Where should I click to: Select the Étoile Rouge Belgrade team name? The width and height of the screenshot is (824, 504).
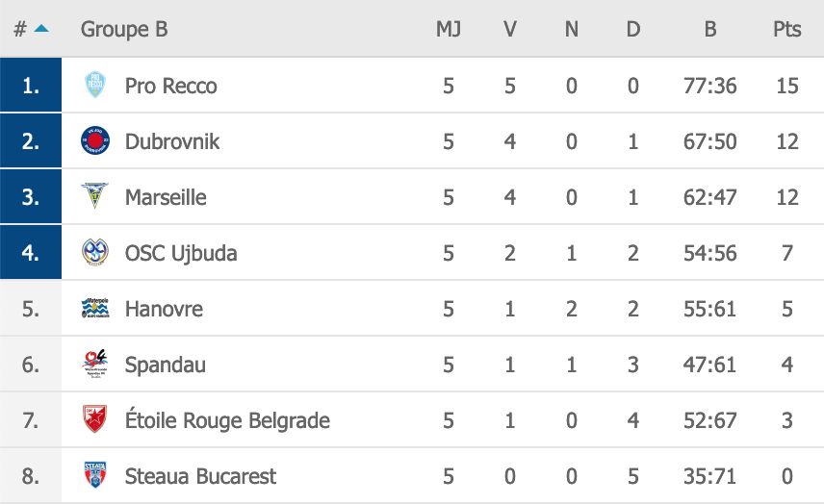pos(227,420)
